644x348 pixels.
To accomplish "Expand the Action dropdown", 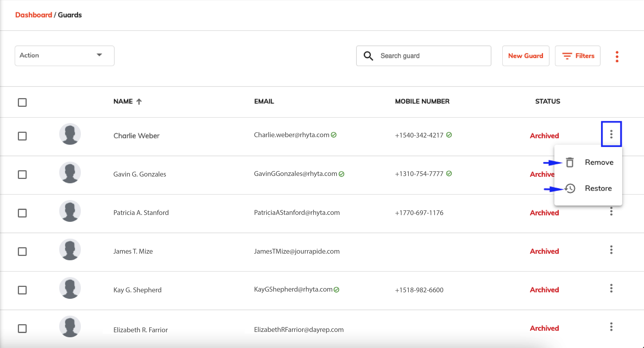I will pos(65,56).
